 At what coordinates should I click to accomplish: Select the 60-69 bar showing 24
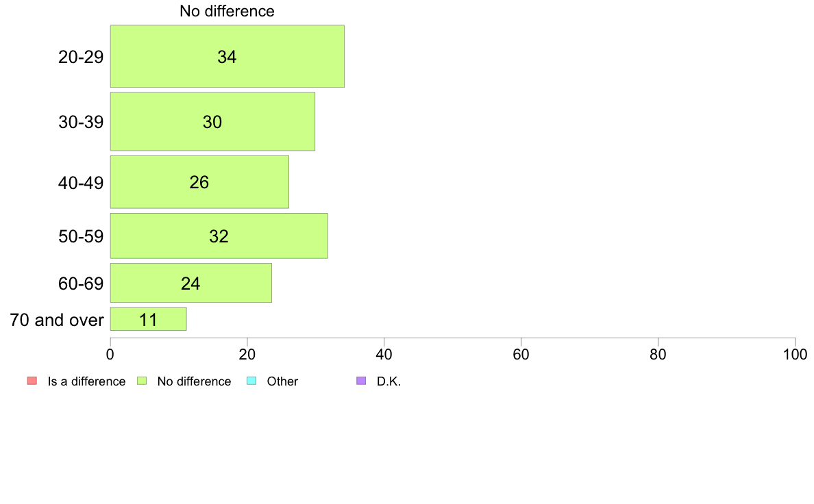point(191,283)
